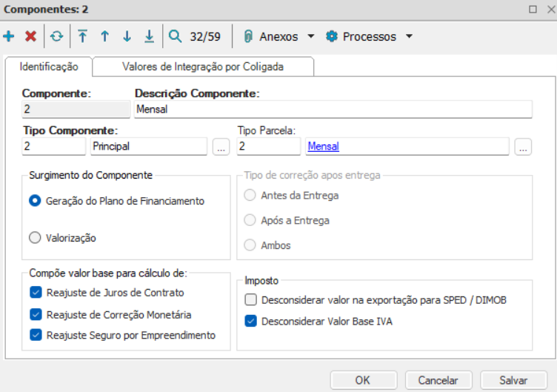Open the Mensal Tipo Parcela link

point(323,147)
